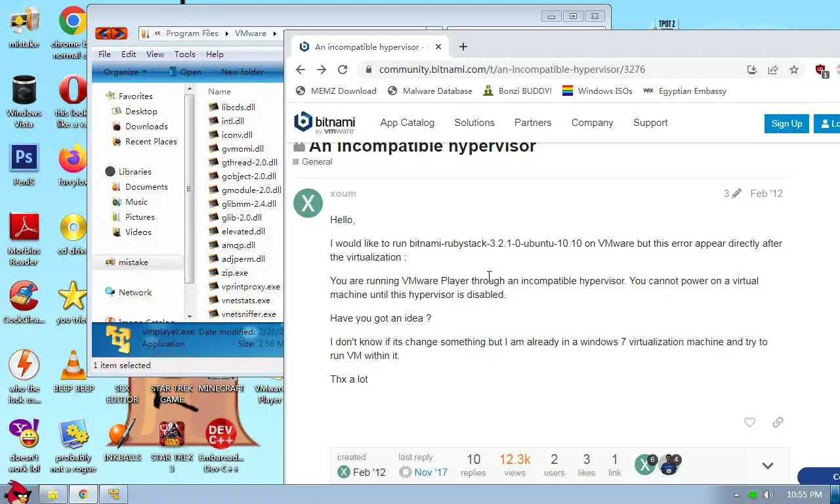Viewport: 840px width, 504px height.
Task: Click the post edit history pencil
Action: click(732, 194)
